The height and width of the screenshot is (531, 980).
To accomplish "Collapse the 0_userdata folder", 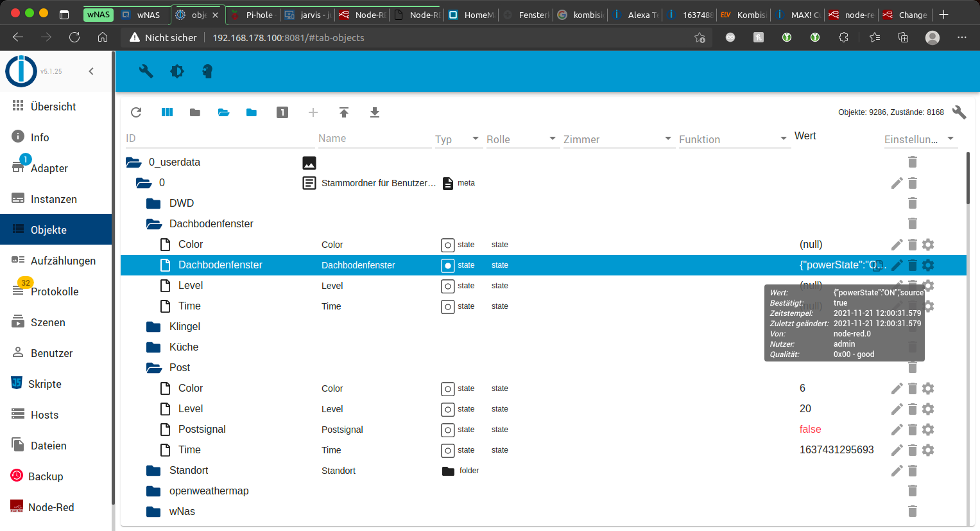I will 133,162.
